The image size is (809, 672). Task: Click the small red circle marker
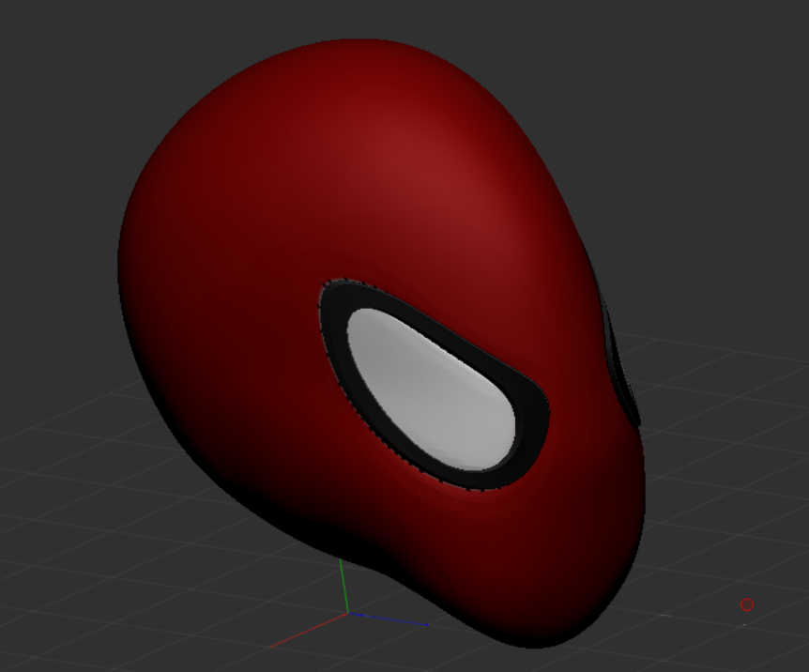click(x=746, y=605)
